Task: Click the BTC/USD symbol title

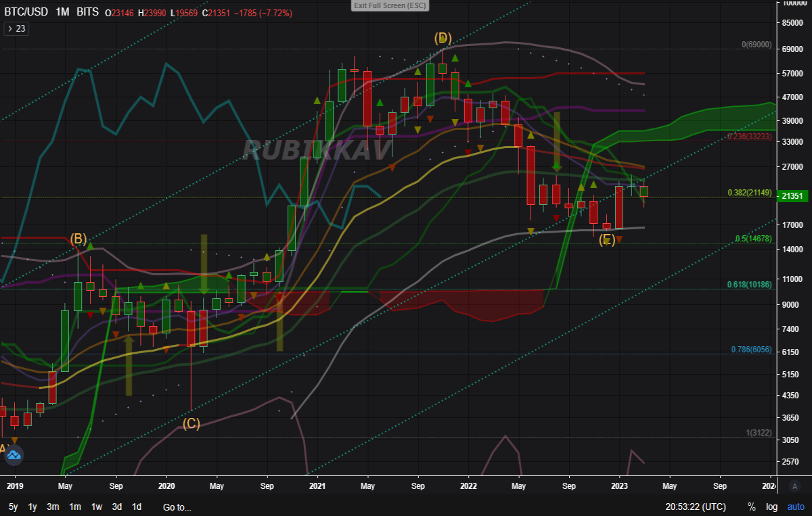Action: point(24,12)
